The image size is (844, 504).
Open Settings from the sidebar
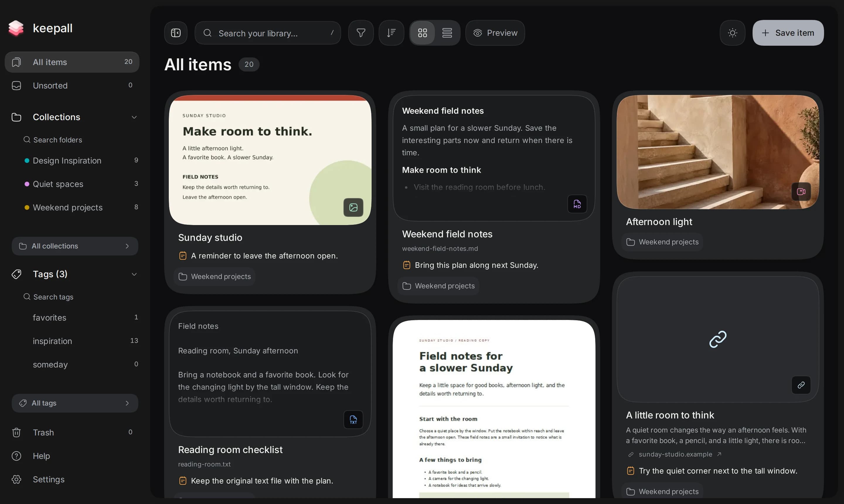[72, 479]
